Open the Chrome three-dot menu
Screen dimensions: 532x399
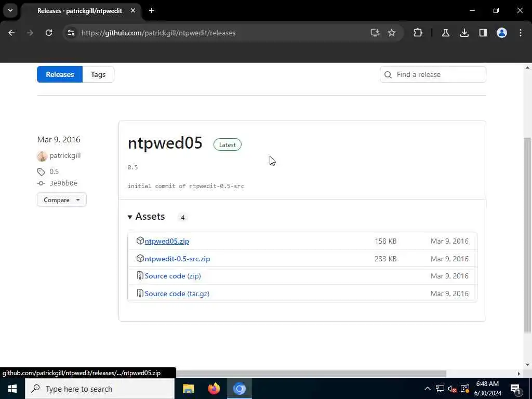click(x=521, y=33)
